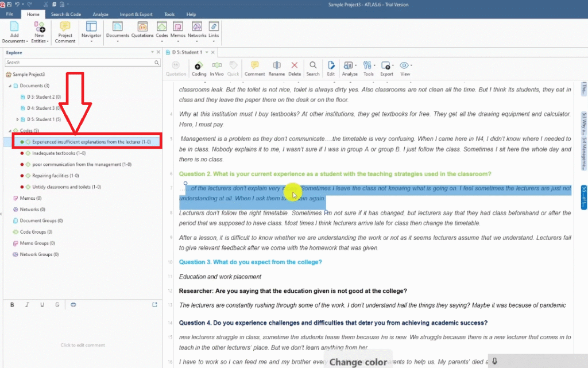Image resolution: width=588 pixels, height=368 pixels.
Task: Toggle underline formatting in comment editor
Action: pyautogui.click(x=42, y=305)
